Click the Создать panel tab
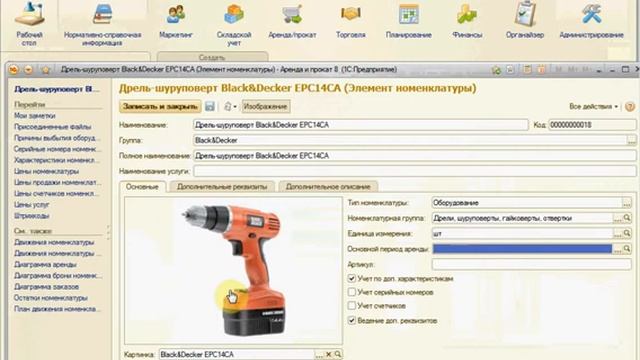 tap(212, 57)
